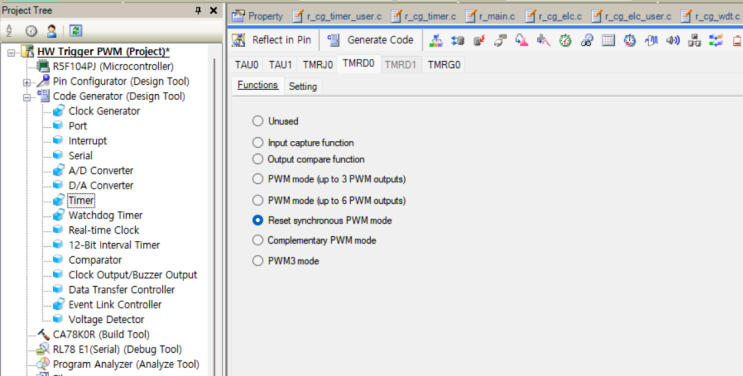Select Complementary PWM mode option
This screenshot has width=743, height=376.
click(x=257, y=240)
